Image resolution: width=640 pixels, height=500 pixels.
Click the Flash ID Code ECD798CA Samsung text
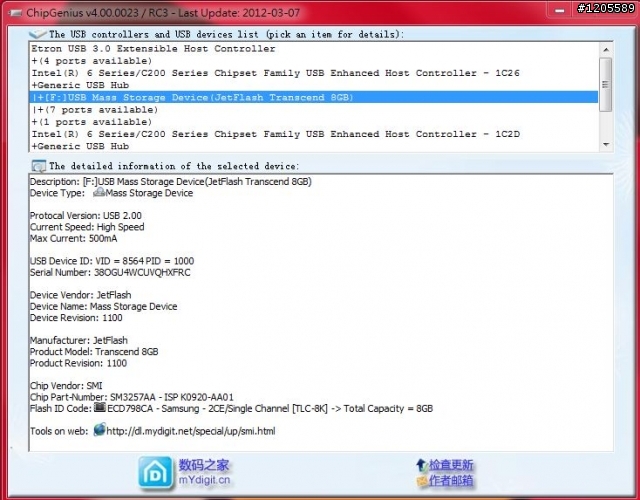(270, 409)
